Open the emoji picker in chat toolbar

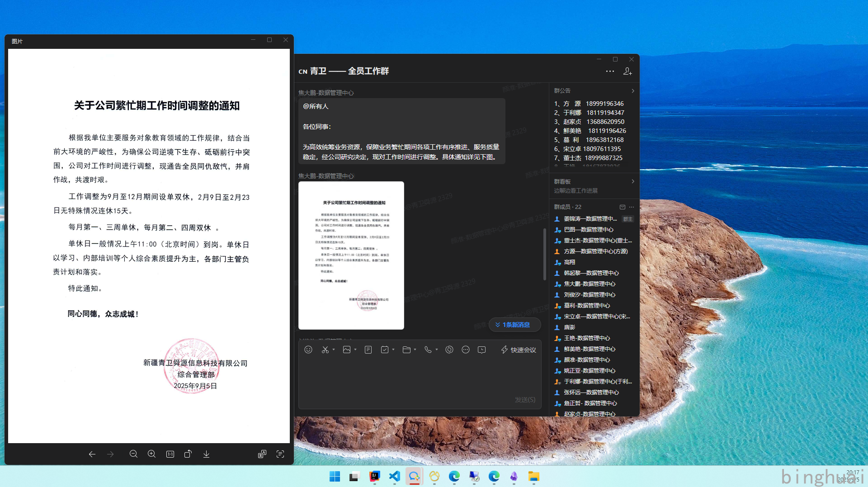tap(308, 350)
